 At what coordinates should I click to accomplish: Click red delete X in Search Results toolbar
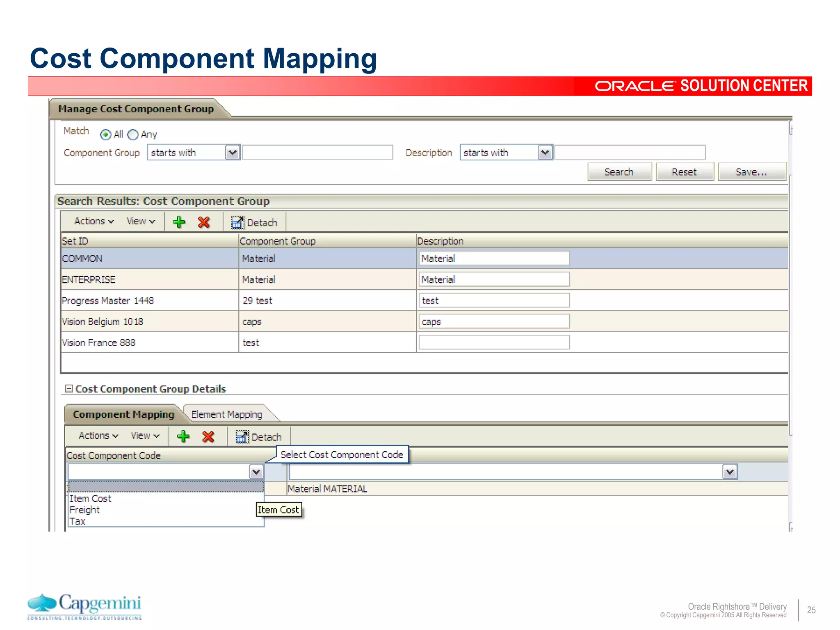(204, 222)
